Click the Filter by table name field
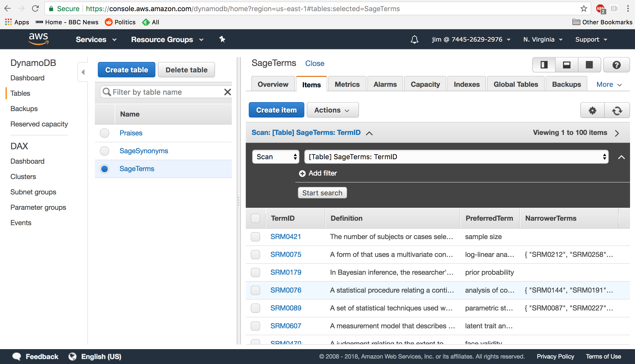 pos(165,92)
